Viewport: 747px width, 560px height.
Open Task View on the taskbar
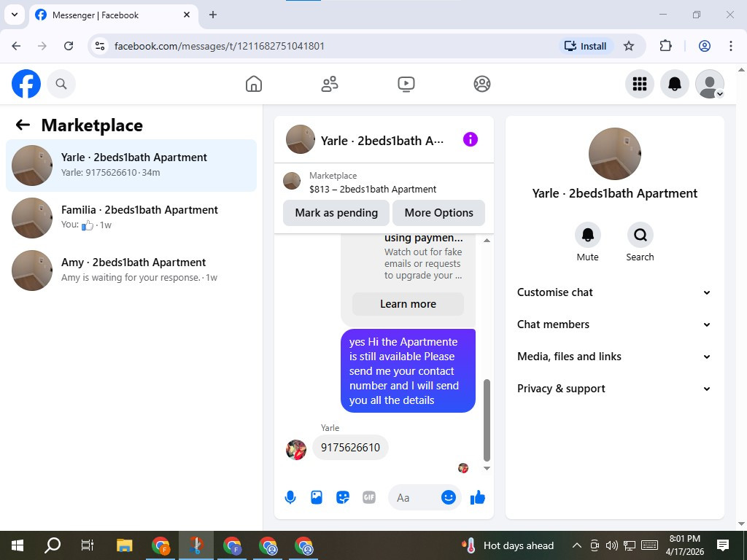click(88, 545)
